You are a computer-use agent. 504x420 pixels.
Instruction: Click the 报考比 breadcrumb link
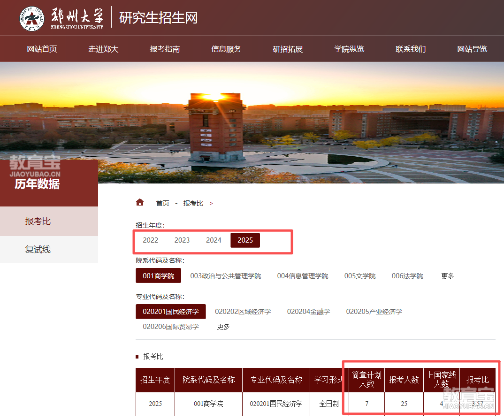(x=193, y=203)
